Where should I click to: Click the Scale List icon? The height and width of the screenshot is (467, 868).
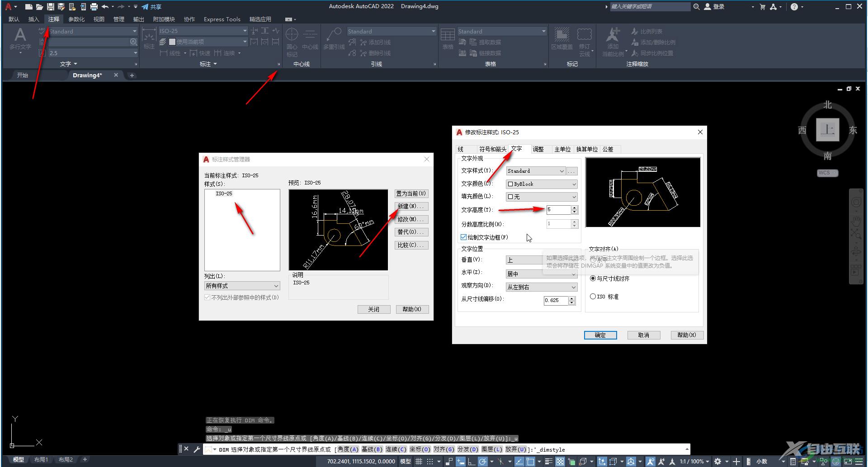pyautogui.click(x=635, y=31)
